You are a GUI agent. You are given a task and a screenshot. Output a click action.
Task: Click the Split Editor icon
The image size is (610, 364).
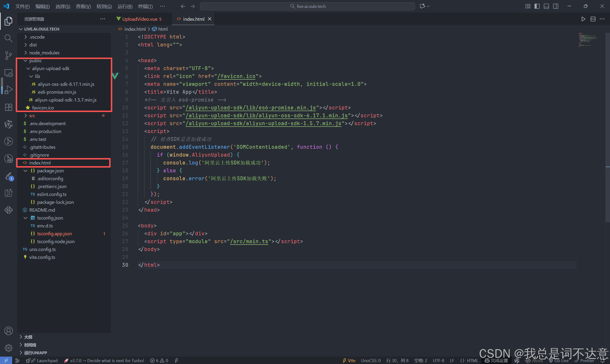click(x=593, y=19)
